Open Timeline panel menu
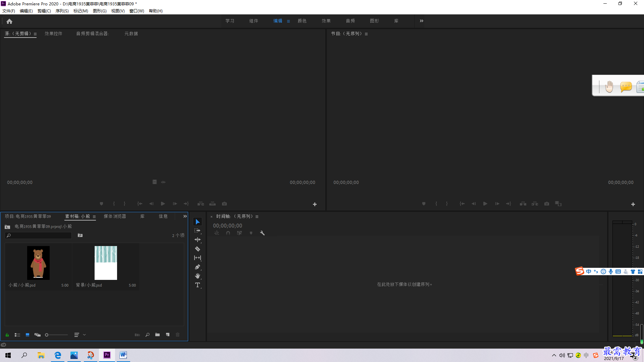The image size is (644, 362). pyautogui.click(x=257, y=217)
